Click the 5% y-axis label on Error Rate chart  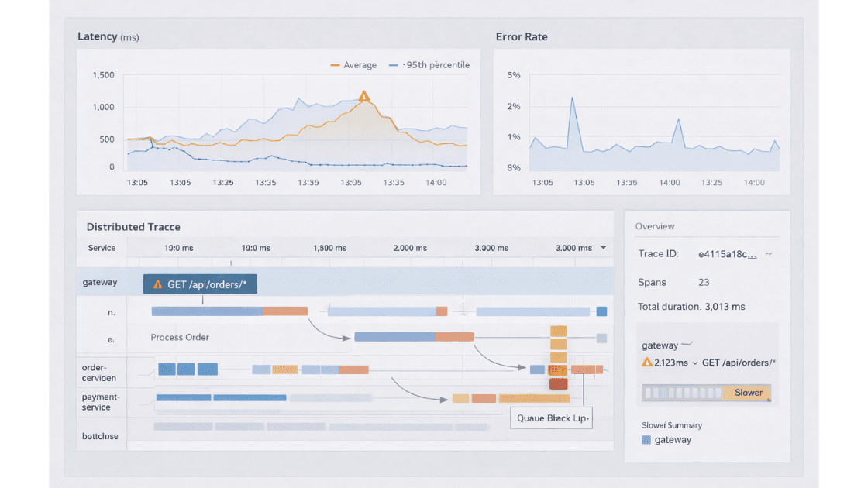[515, 74]
